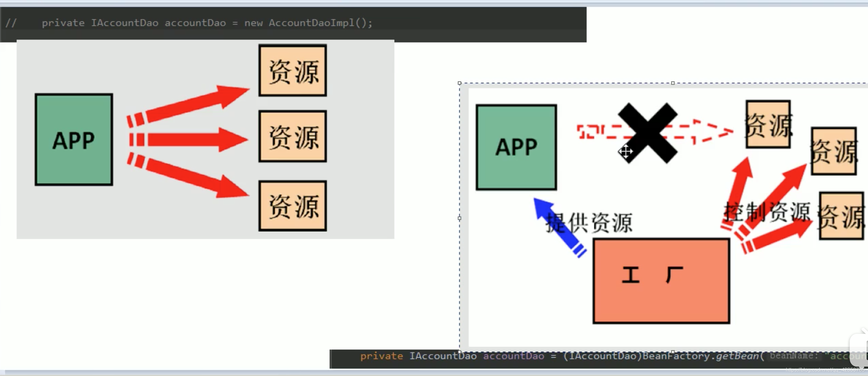Click the top-middle selection handle of the selected image
Image resolution: width=868 pixels, height=376 pixels.
coord(673,83)
